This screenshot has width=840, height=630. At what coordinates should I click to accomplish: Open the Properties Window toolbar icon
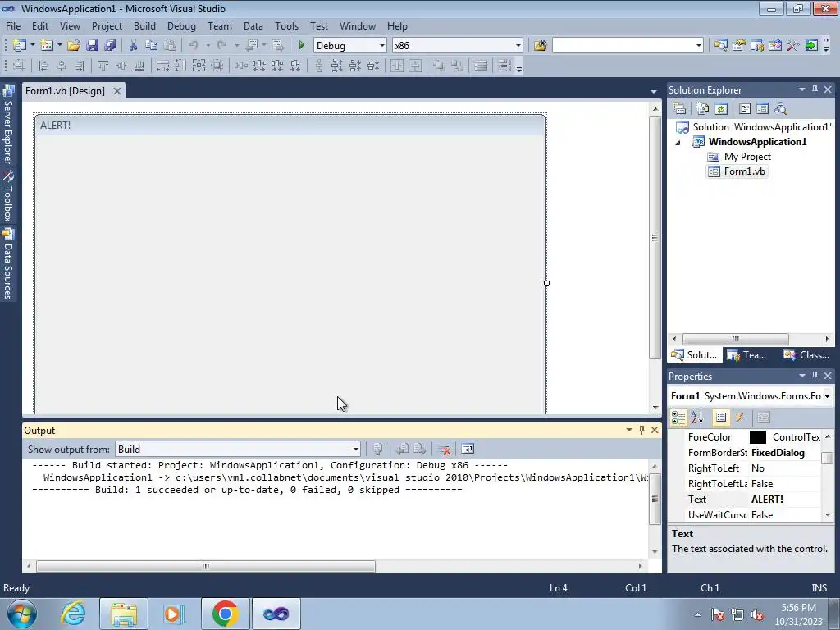click(739, 46)
